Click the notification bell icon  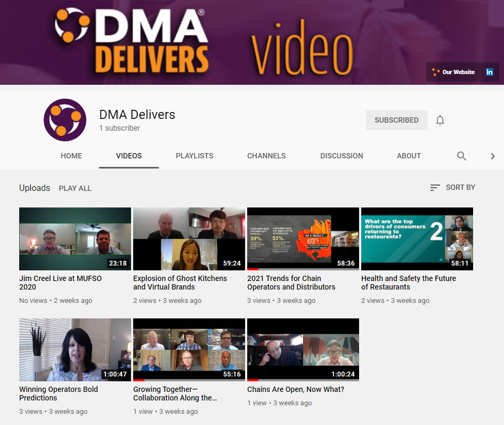(x=440, y=120)
